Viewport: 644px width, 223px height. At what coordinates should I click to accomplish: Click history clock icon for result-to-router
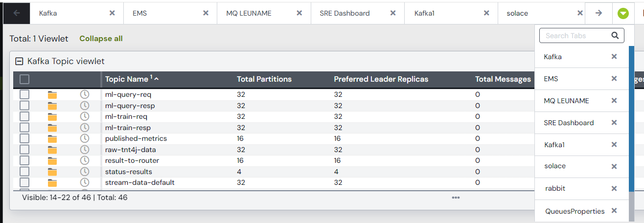(85, 160)
